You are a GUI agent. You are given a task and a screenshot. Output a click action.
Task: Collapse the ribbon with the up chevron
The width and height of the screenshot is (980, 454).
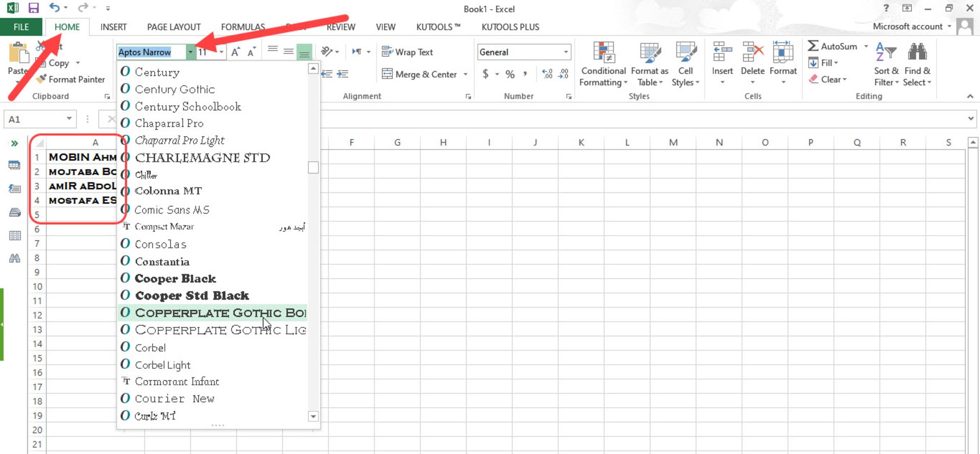click(x=970, y=96)
